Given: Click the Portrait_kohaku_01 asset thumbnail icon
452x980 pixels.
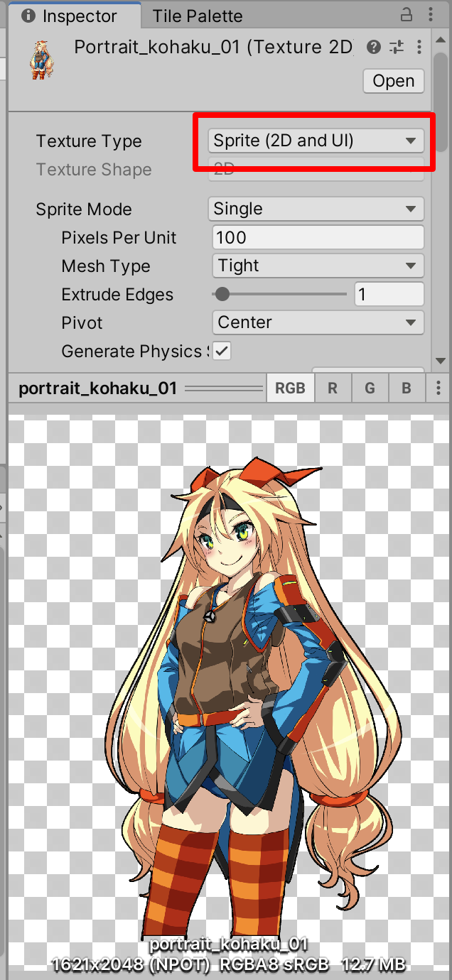Looking at the screenshot, I should click(41, 60).
